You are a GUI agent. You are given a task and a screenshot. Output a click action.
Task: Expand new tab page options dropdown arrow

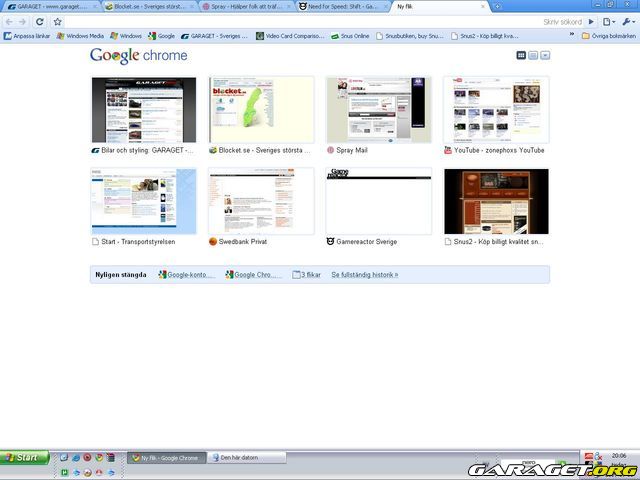545,55
